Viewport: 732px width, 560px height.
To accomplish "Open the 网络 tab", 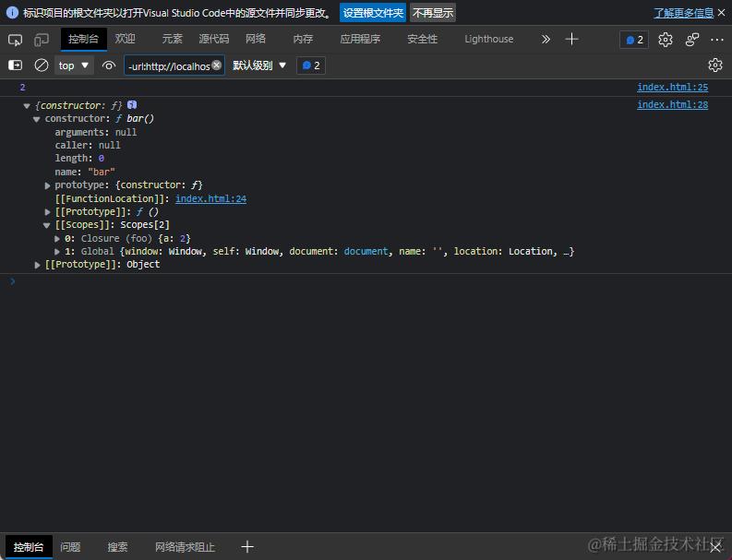I will (256, 39).
